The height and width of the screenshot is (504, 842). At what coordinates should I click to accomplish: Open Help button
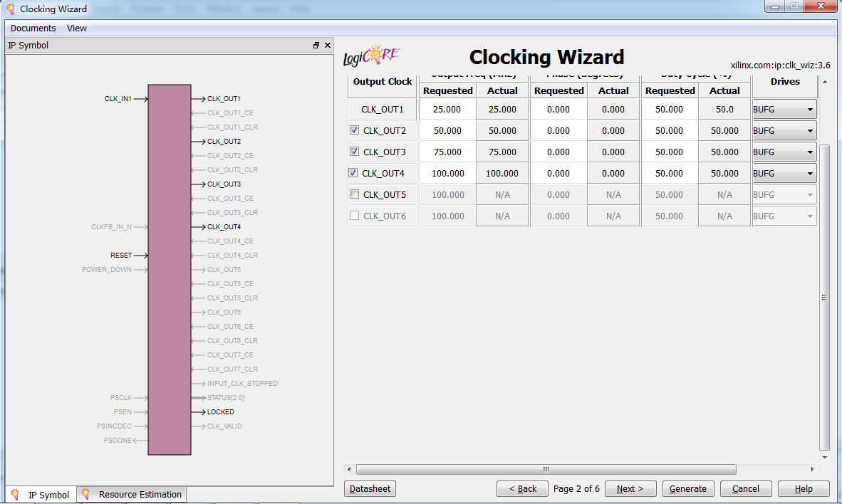pyautogui.click(x=804, y=488)
